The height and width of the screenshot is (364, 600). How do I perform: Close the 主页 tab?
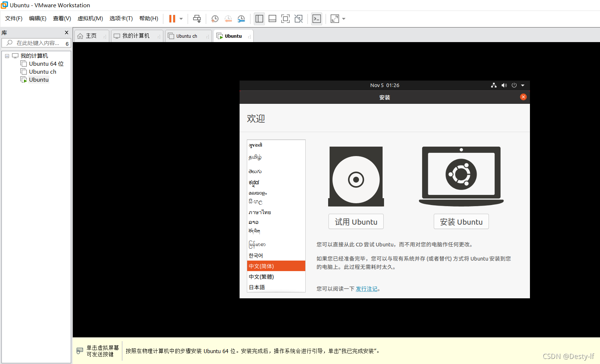105,37
